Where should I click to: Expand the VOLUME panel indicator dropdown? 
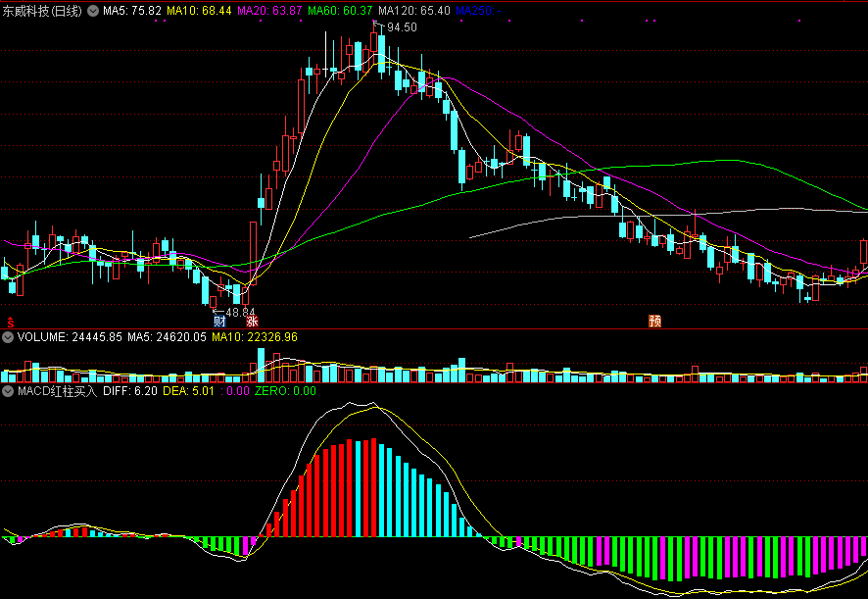pyautogui.click(x=8, y=337)
